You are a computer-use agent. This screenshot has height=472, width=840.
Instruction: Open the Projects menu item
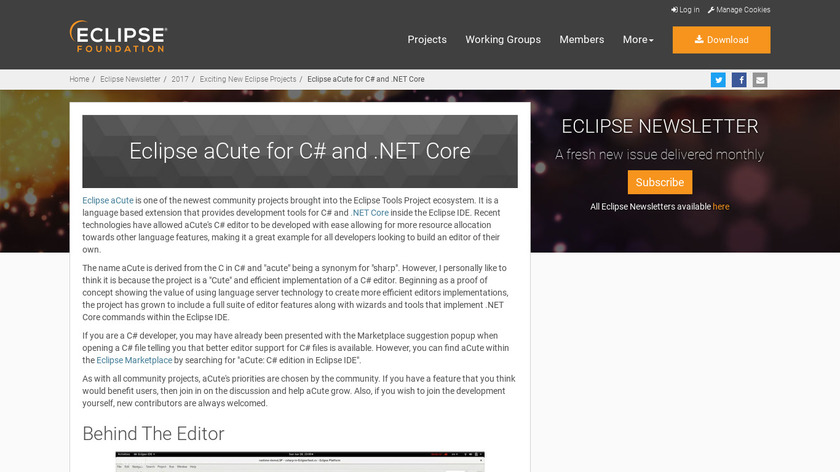[427, 40]
